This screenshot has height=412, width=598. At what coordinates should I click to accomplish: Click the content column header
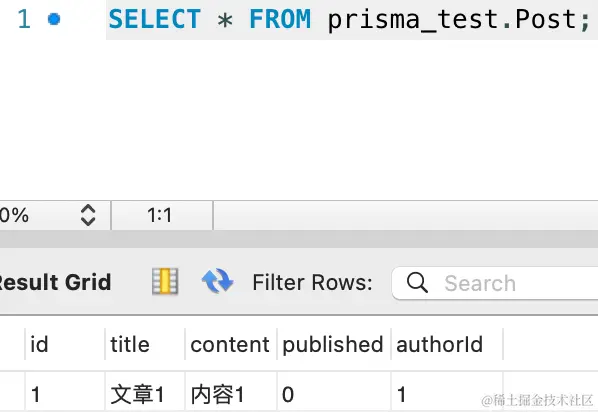click(231, 344)
